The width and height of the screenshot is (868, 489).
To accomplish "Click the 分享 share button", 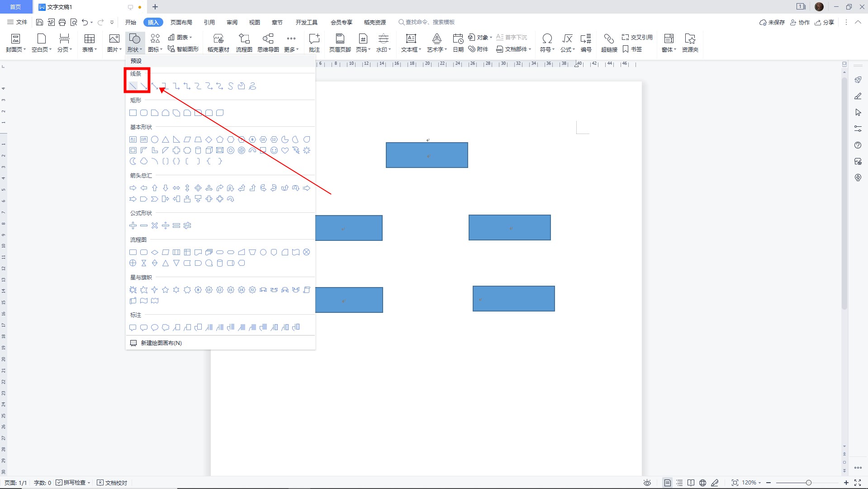I will click(x=824, y=22).
